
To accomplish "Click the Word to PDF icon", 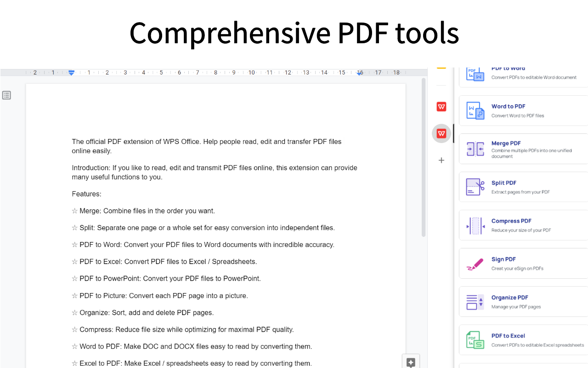I will (475, 111).
